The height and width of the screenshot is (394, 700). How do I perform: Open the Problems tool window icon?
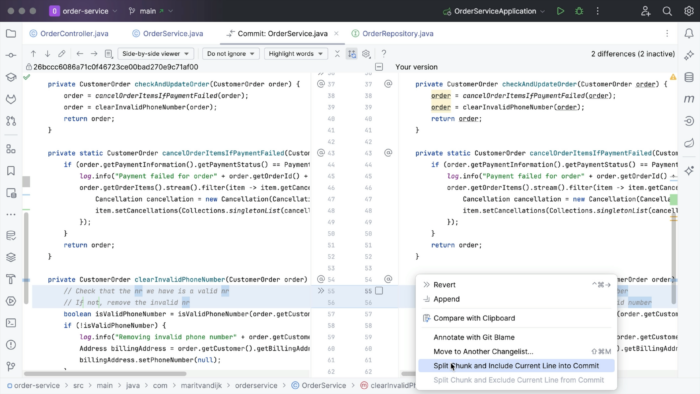click(11, 345)
